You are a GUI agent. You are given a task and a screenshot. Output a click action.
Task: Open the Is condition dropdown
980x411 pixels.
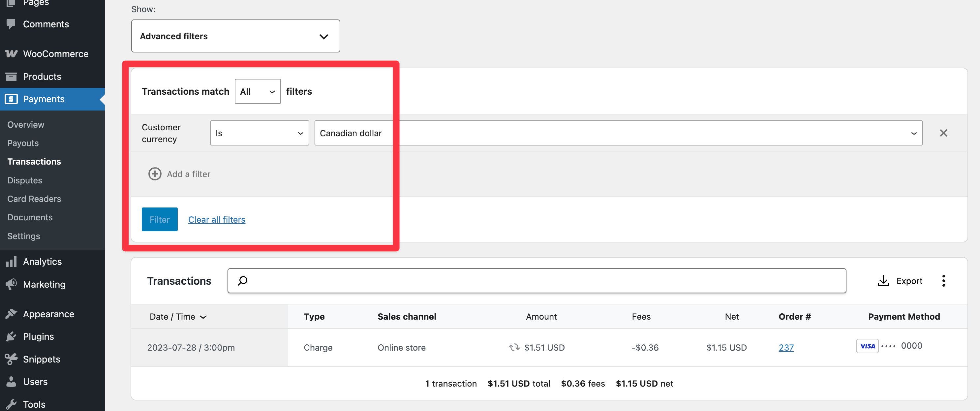pyautogui.click(x=260, y=133)
